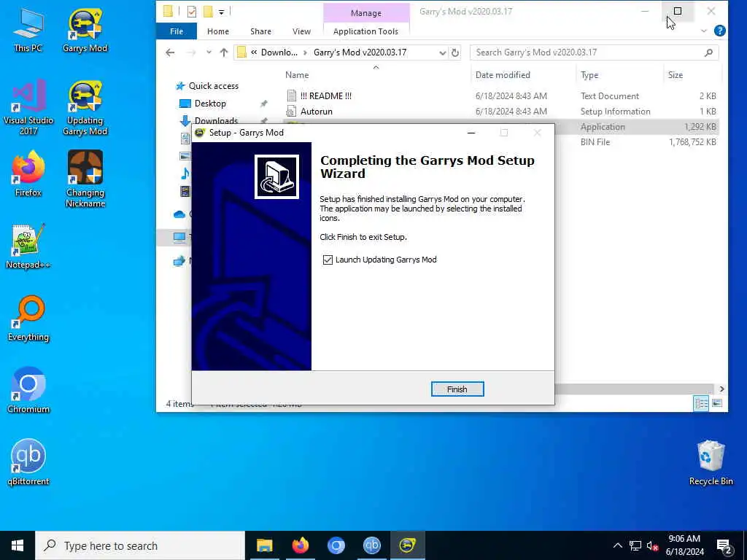
Task: Click the network tray icon
Action: pos(635,545)
